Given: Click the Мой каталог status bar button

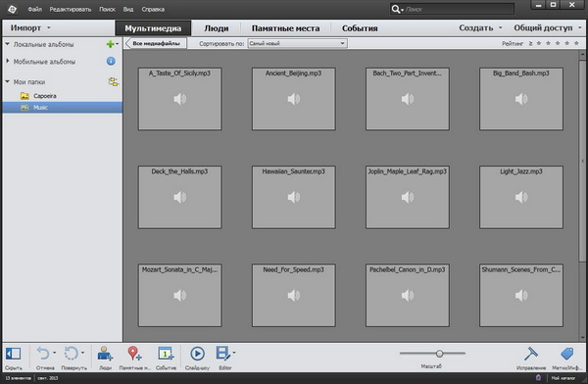Looking at the screenshot, I should click(x=563, y=378).
